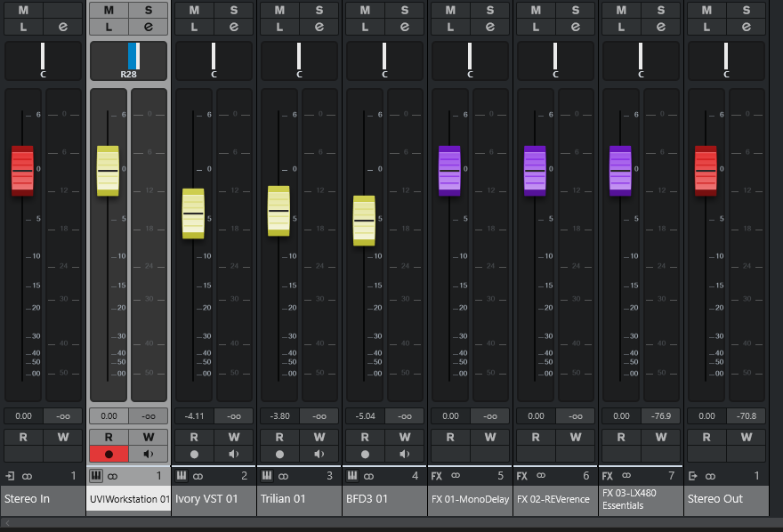Solo the FX 02-REVerence channel
Image resolution: width=783 pixels, height=532 pixels.
click(576, 10)
